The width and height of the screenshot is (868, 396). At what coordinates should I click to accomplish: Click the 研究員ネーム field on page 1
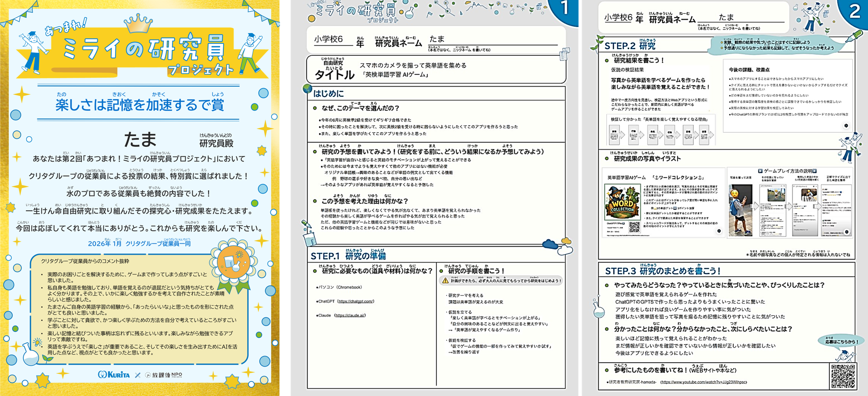492,40
